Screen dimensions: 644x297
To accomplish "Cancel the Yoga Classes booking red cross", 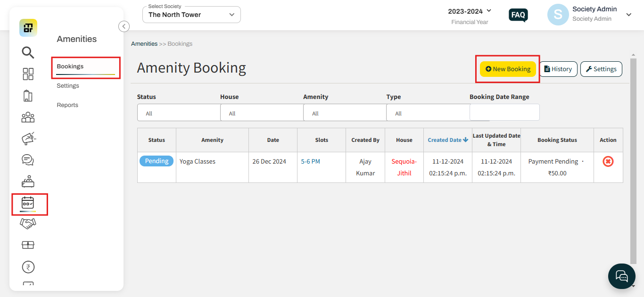I will [x=608, y=161].
